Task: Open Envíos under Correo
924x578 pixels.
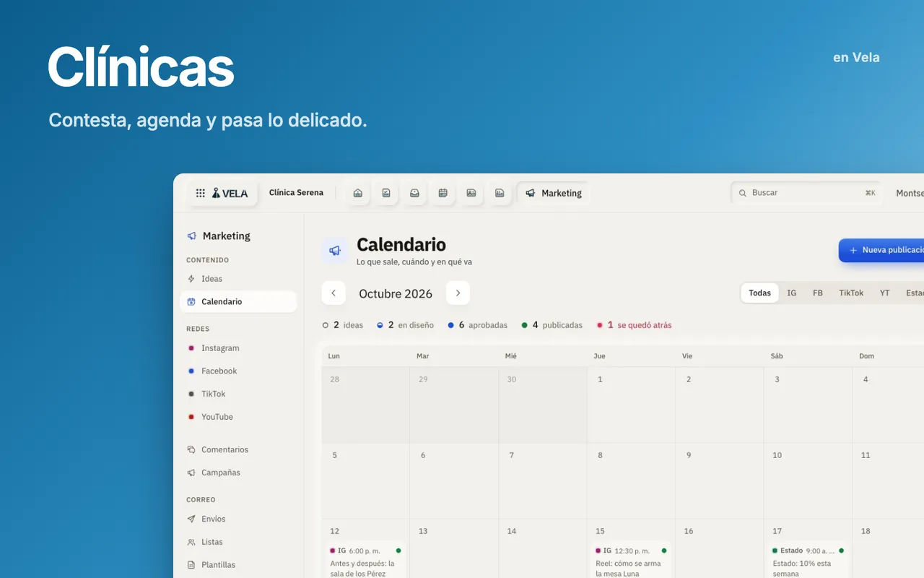Action: pyautogui.click(x=238, y=519)
